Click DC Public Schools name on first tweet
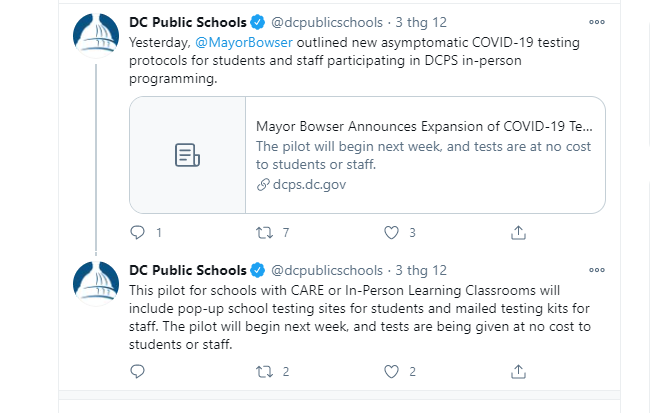The image size is (650, 413). [188, 22]
